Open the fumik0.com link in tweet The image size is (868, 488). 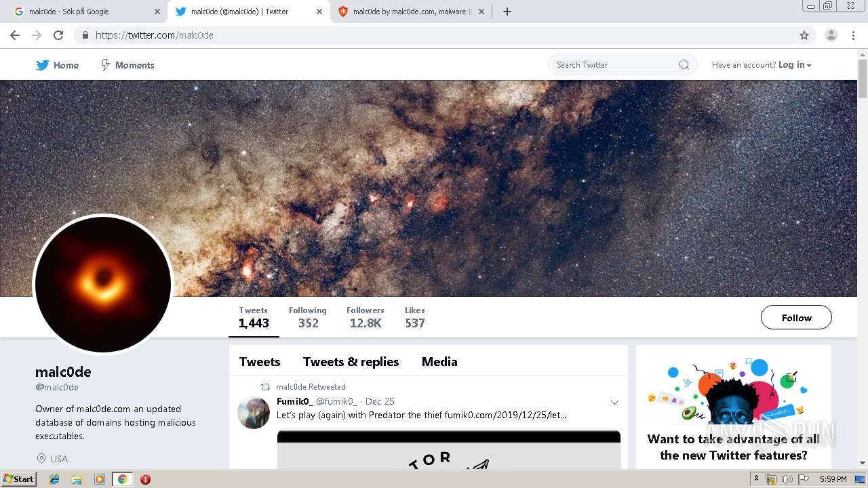(505, 415)
